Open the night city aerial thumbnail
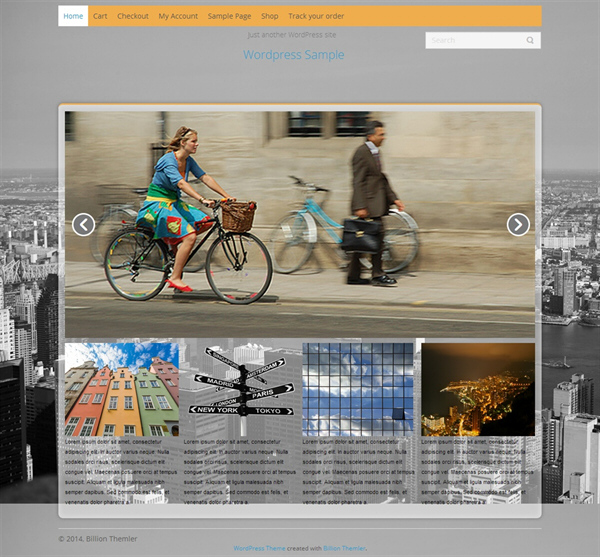The width and height of the screenshot is (600, 557). point(477,389)
